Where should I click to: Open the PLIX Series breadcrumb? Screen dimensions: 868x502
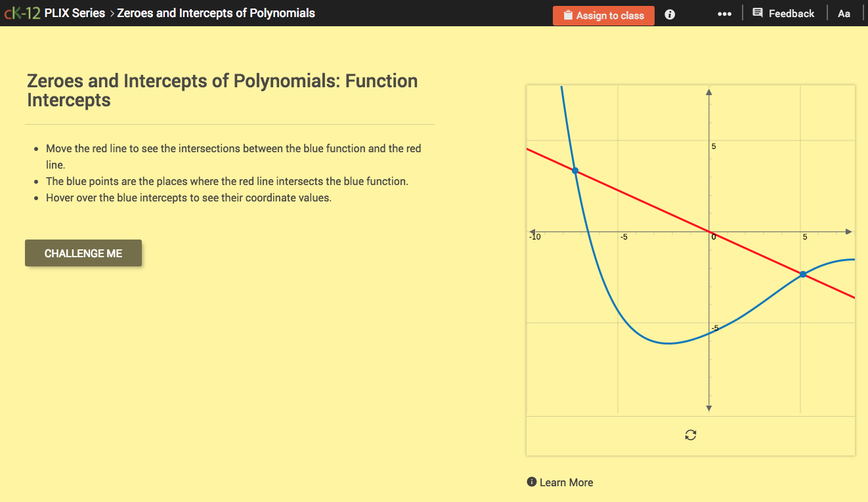[75, 12]
